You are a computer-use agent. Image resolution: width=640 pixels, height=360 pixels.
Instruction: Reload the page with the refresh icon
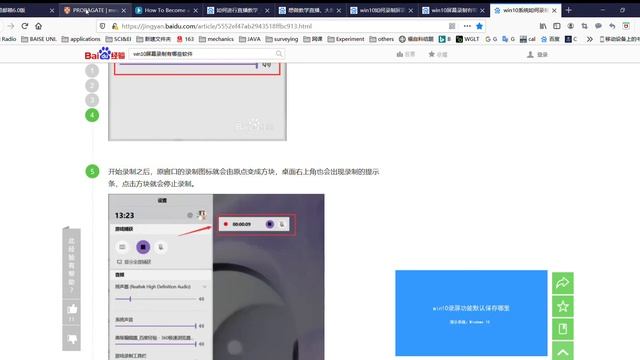25,26
